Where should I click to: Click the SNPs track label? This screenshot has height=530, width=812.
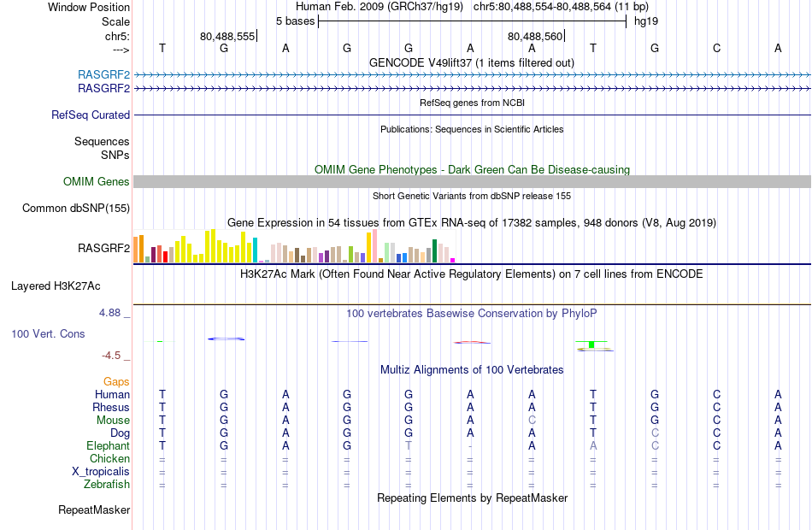[115, 155]
